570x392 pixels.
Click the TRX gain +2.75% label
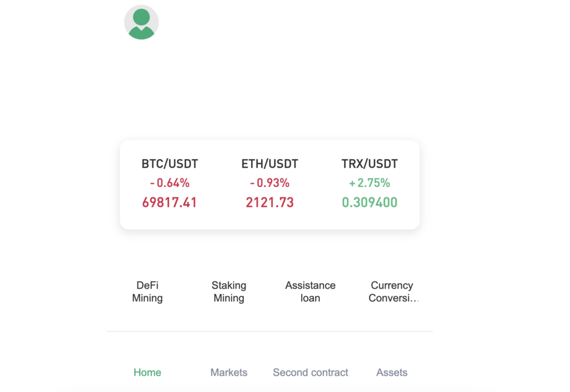coord(370,182)
